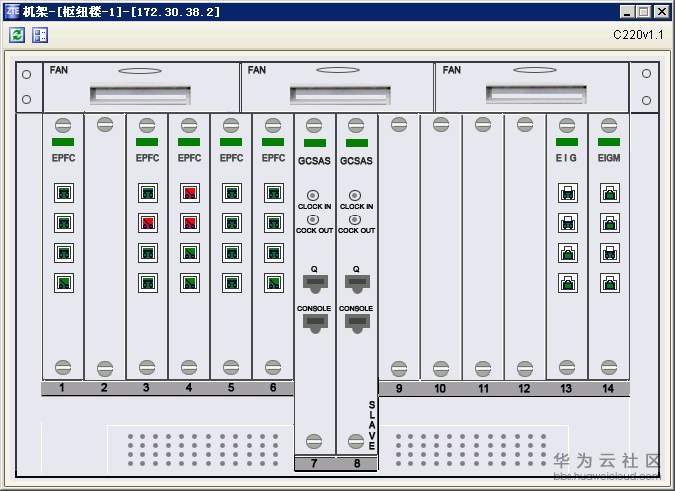Select the left FAN module

coord(141,87)
